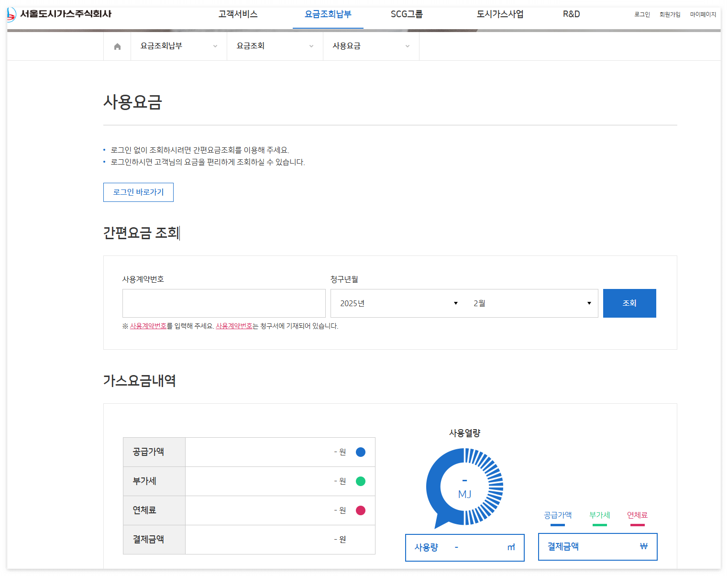728x576 pixels.
Task: Click the 사용량 ㎥ box
Action: (x=465, y=547)
